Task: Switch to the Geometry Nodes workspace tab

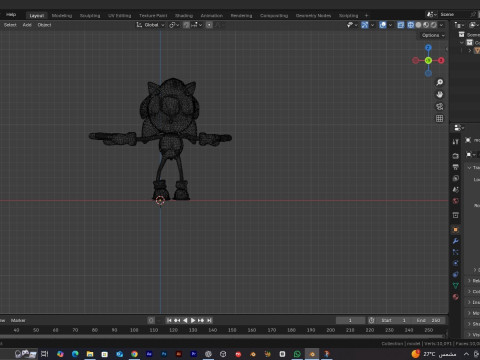Action: tap(313, 16)
